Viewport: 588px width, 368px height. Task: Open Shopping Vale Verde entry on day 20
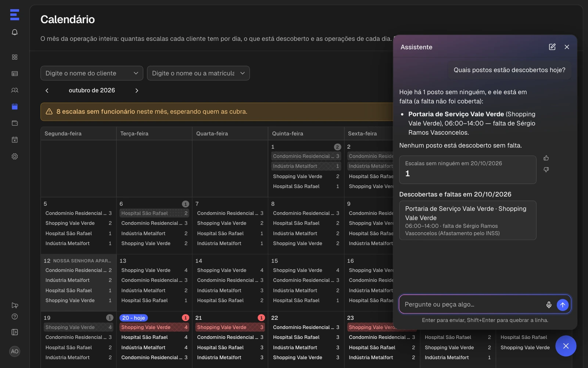154,327
